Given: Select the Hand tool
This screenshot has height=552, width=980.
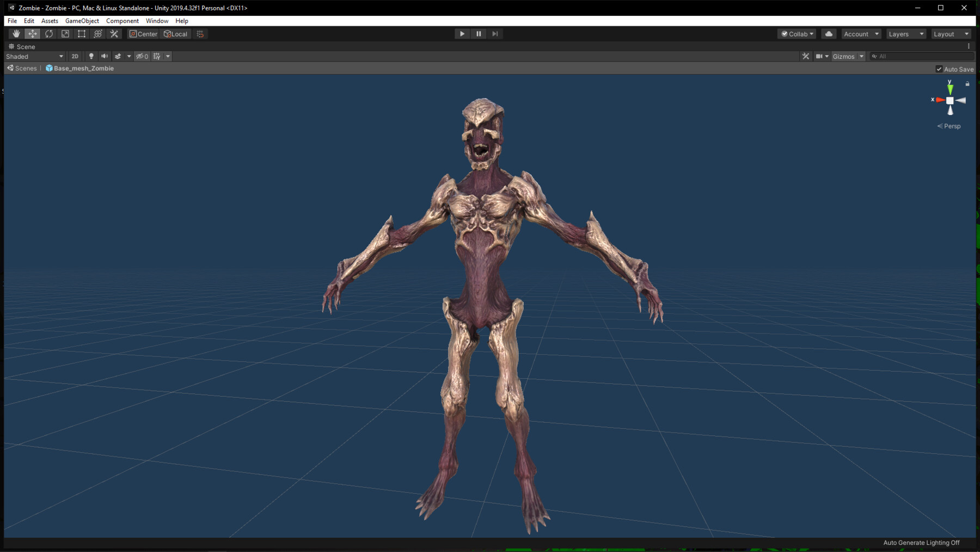Looking at the screenshot, I should click(x=16, y=33).
